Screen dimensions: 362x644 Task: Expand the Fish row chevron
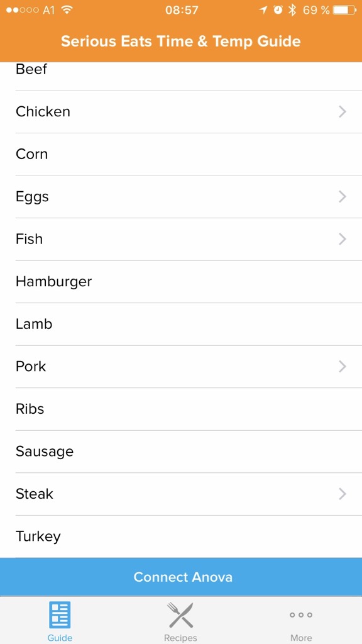tap(343, 239)
